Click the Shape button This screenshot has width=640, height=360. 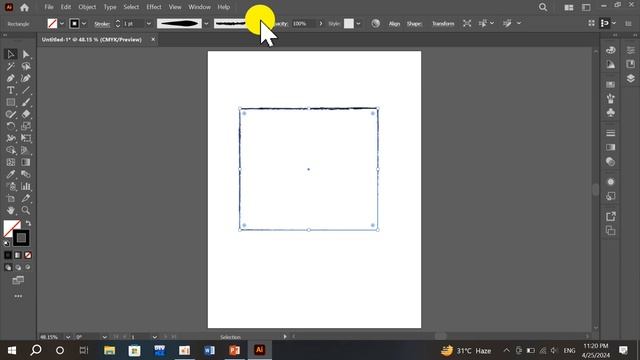pos(414,24)
